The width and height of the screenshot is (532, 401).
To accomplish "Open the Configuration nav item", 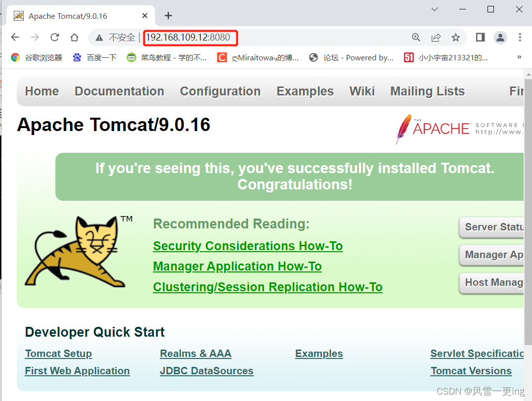I will pyautogui.click(x=220, y=91).
